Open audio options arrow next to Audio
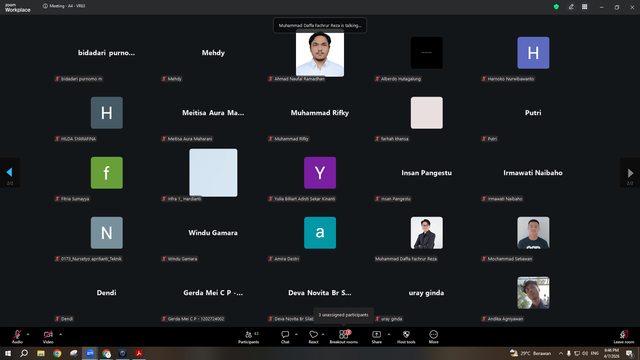Viewport: 640px width, 360px height. pyautogui.click(x=28, y=334)
